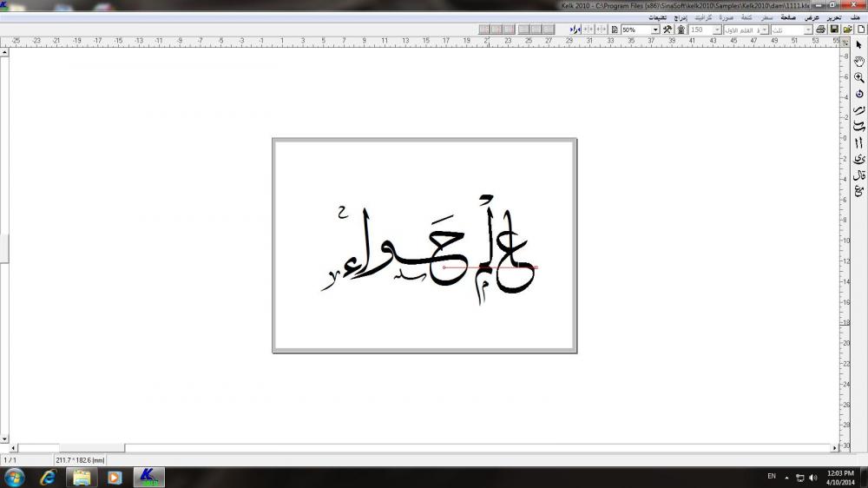Click the open folder icon

coord(847,30)
